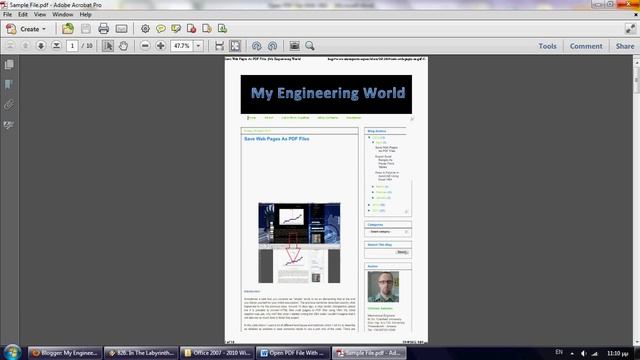Open the Create PDF dropdown button
The image size is (640, 360).
pos(26,29)
